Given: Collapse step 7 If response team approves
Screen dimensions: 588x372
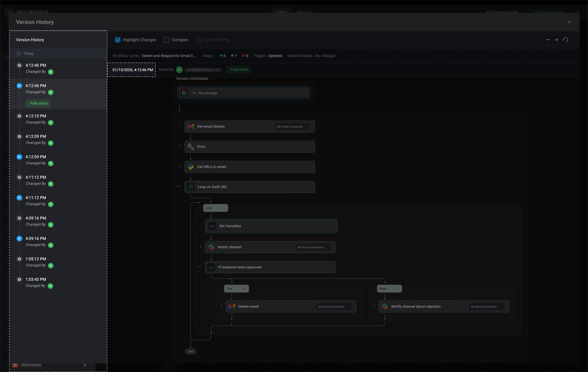Looking at the screenshot, I should coord(199,267).
